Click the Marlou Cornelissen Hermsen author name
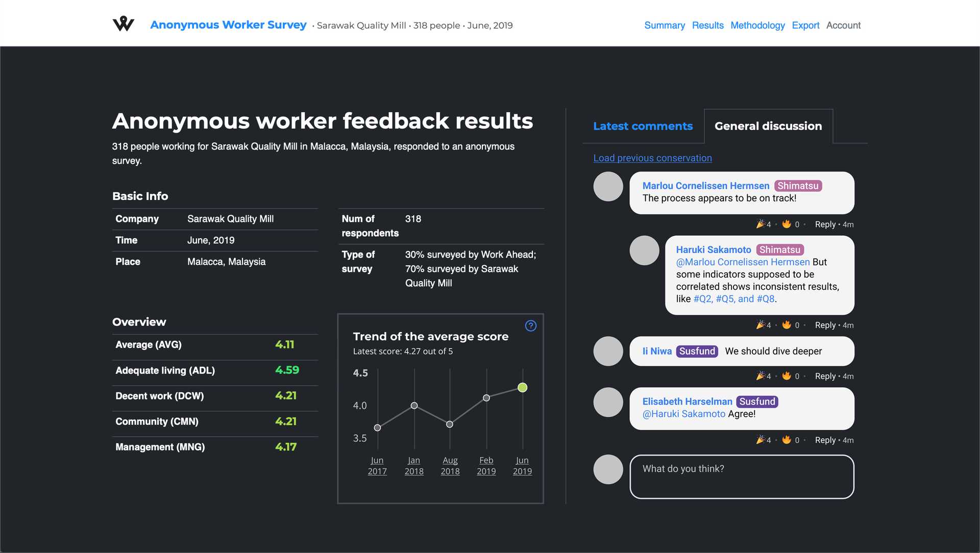980x553 pixels. (x=705, y=186)
